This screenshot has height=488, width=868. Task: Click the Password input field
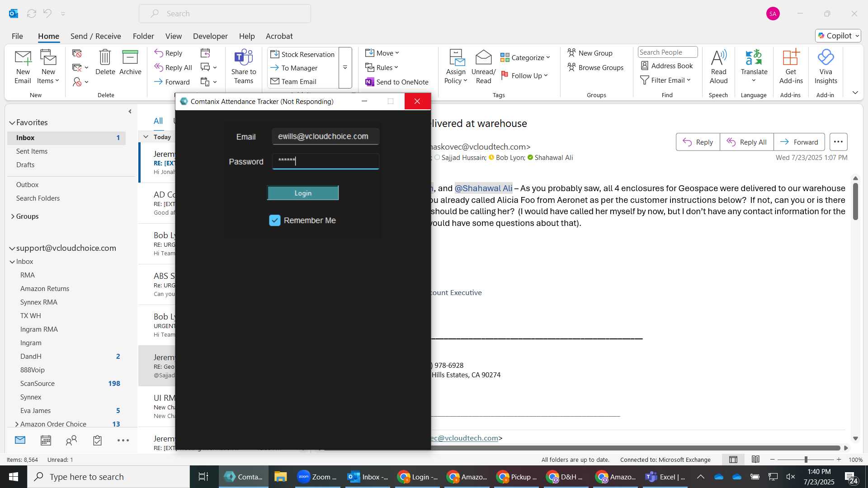click(325, 161)
